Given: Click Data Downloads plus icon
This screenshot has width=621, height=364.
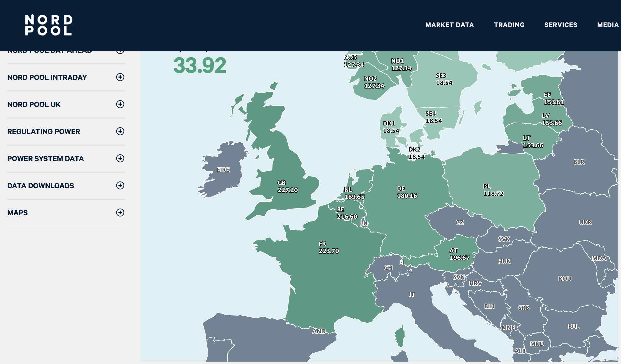Looking at the screenshot, I should pyautogui.click(x=120, y=186).
